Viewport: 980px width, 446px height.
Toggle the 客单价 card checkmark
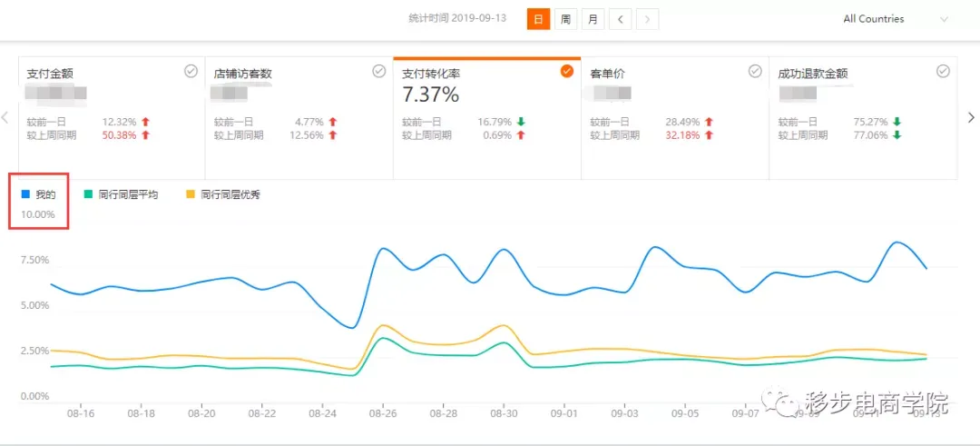[755, 72]
